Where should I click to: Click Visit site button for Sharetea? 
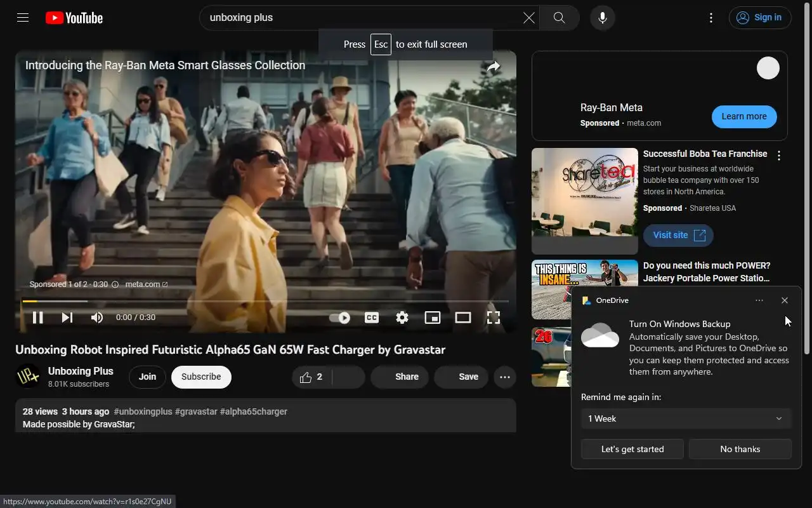pyautogui.click(x=678, y=235)
